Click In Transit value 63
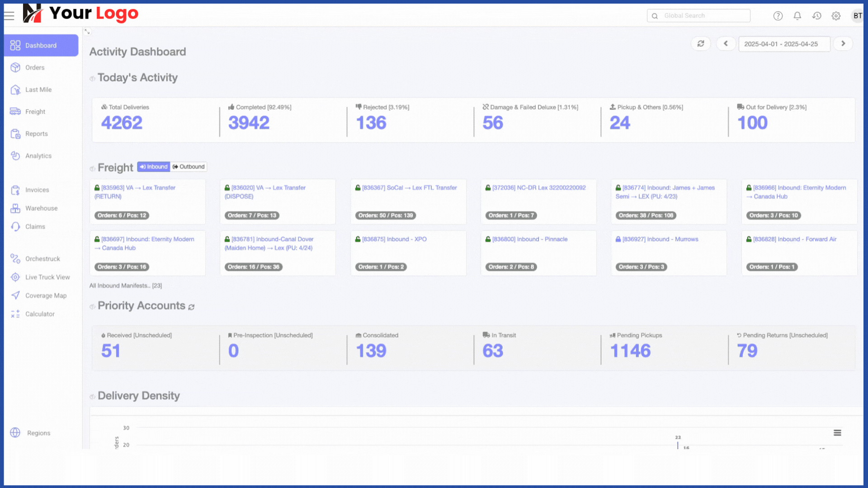868x488 pixels. pos(493,351)
